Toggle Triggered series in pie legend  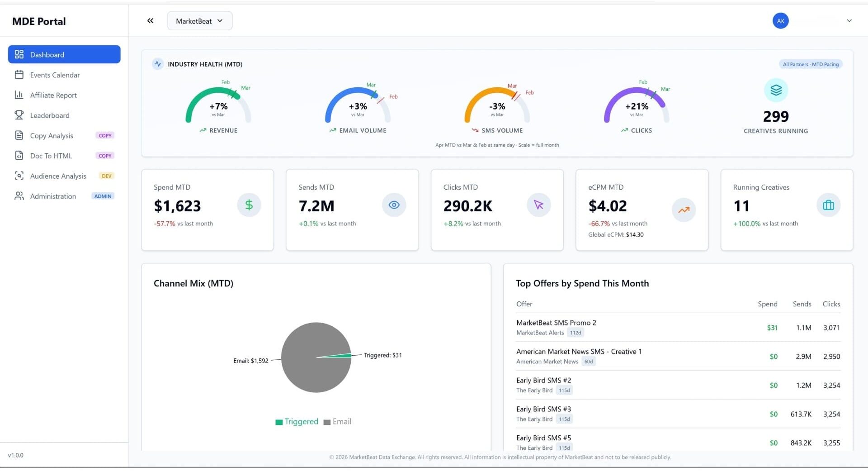click(x=297, y=422)
